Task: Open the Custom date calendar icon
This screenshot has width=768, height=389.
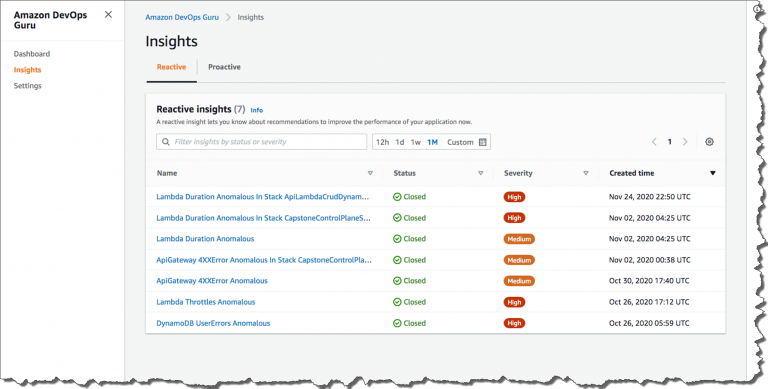Action: coord(482,142)
